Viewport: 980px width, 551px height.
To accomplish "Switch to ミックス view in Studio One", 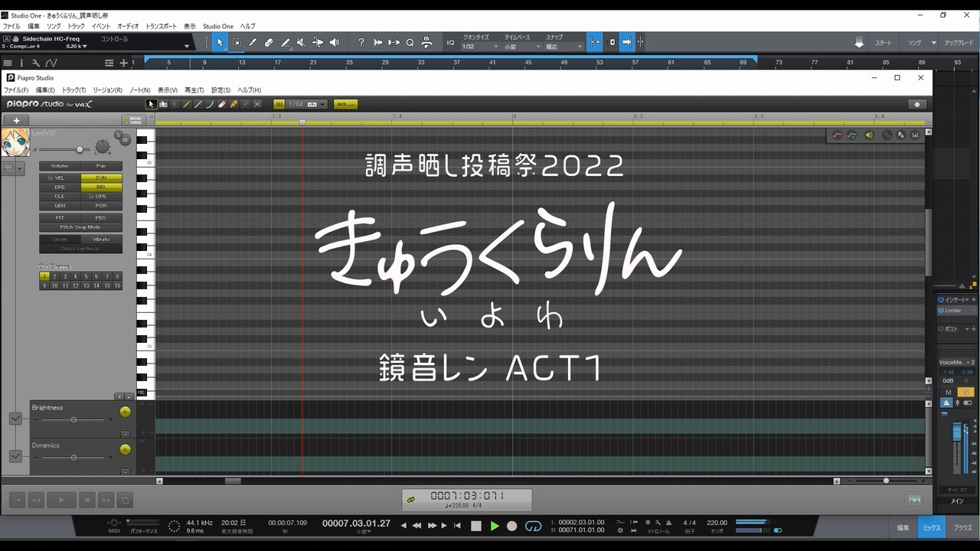I will point(932,528).
